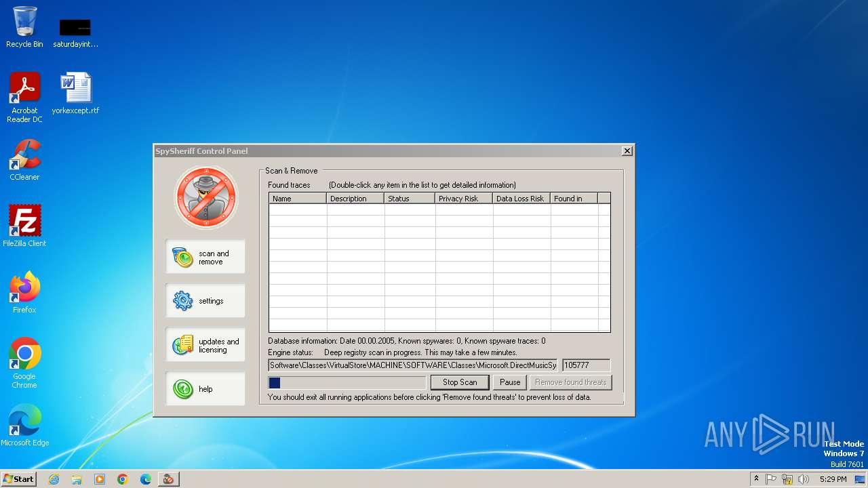Screen dimensions: 868x488
Task: Sort the list by Privacy Risk column
Action: (464, 199)
